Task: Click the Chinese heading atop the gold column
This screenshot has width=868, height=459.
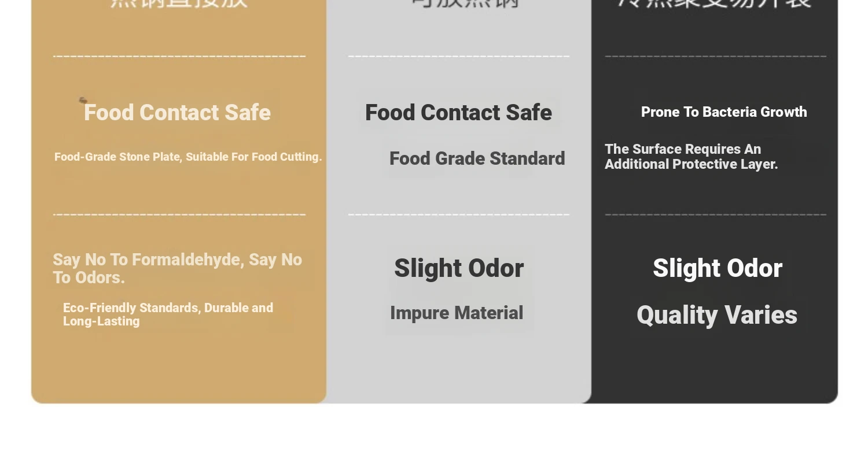Action: click(x=179, y=3)
